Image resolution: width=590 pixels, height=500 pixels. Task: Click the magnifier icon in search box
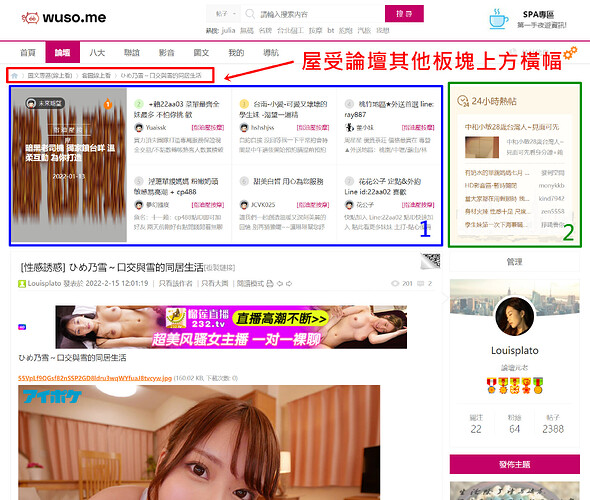click(x=250, y=14)
